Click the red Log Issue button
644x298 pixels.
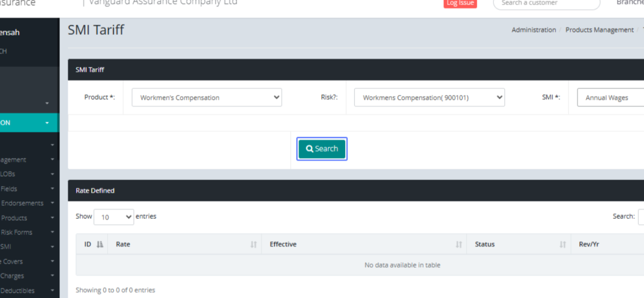coord(460,3)
